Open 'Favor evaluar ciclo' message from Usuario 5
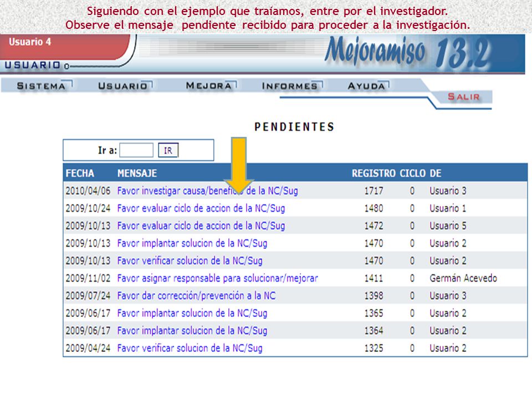The width and height of the screenshot is (532, 399). (201, 226)
